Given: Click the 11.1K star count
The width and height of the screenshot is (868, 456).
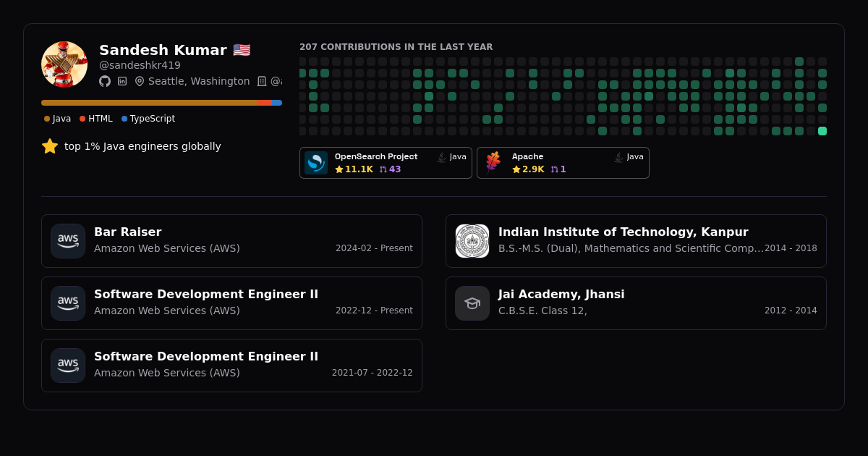Looking at the screenshot, I should (x=359, y=169).
